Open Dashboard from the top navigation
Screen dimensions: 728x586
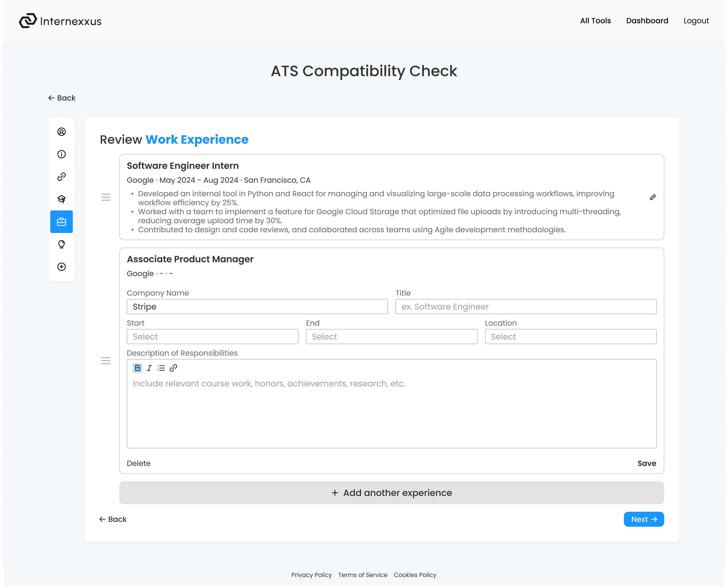[647, 21]
